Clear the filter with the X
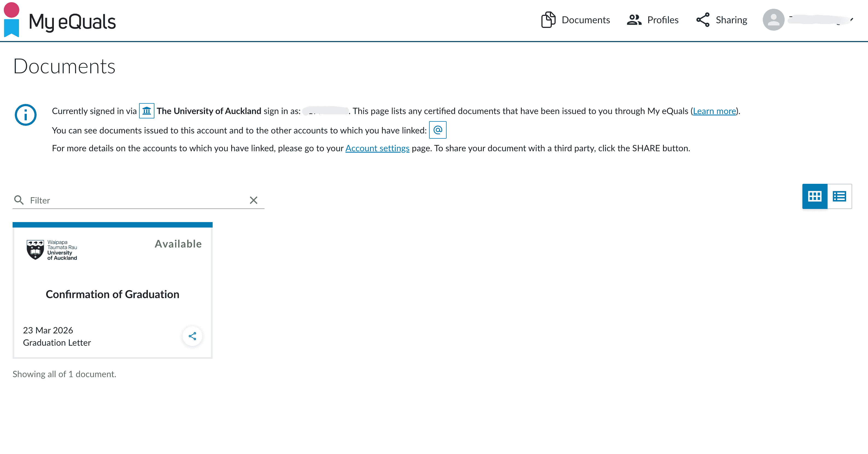Image resolution: width=868 pixels, height=454 pixels. [x=253, y=200]
